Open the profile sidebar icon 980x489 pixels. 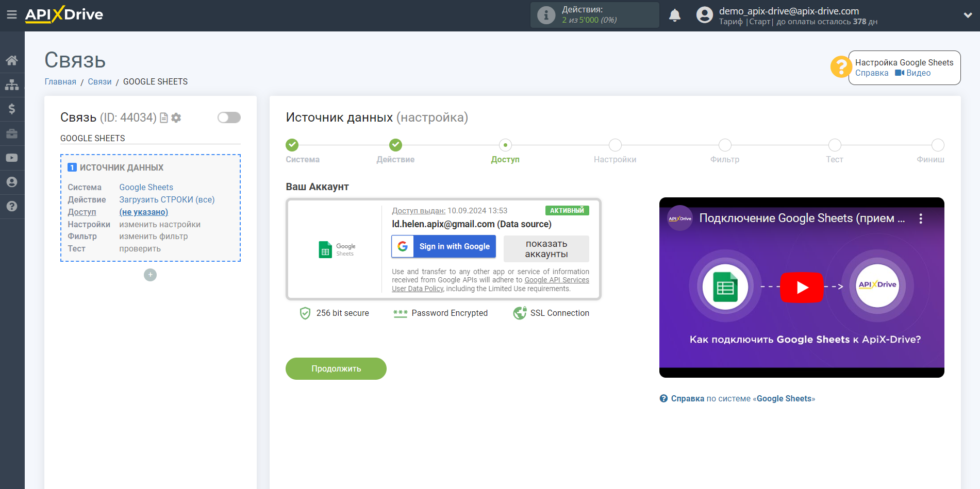click(12, 182)
